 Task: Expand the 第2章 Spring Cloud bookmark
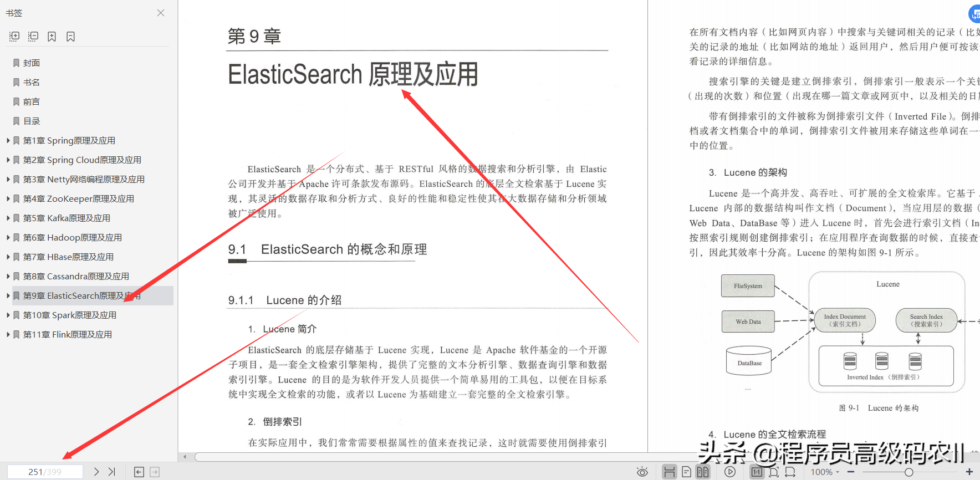click(x=8, y=160)
